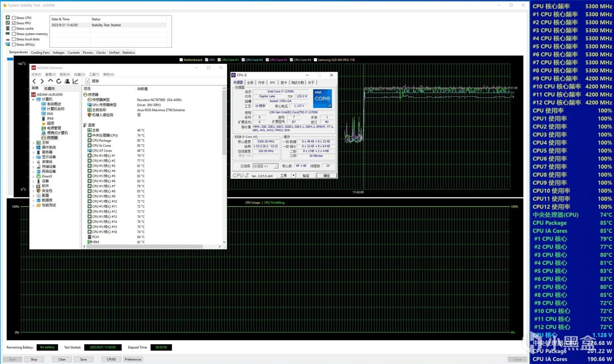The image size is (614, 364).
Task: Click the forward navigation arrow in AIDA64
Action: (x=42, y=81)
